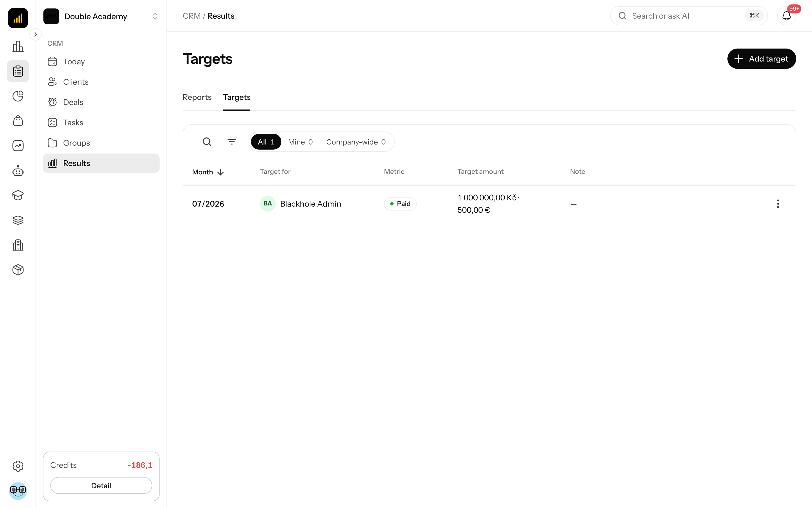Click the user avatar with glasses
The height and width of the screenshot is (508, 812).
point(18,491)
